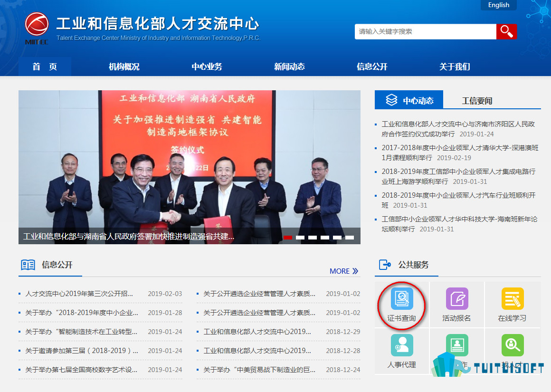551x392 pixels.
Task: Click the red search magnifier button
Action: (x=506, y=31)
